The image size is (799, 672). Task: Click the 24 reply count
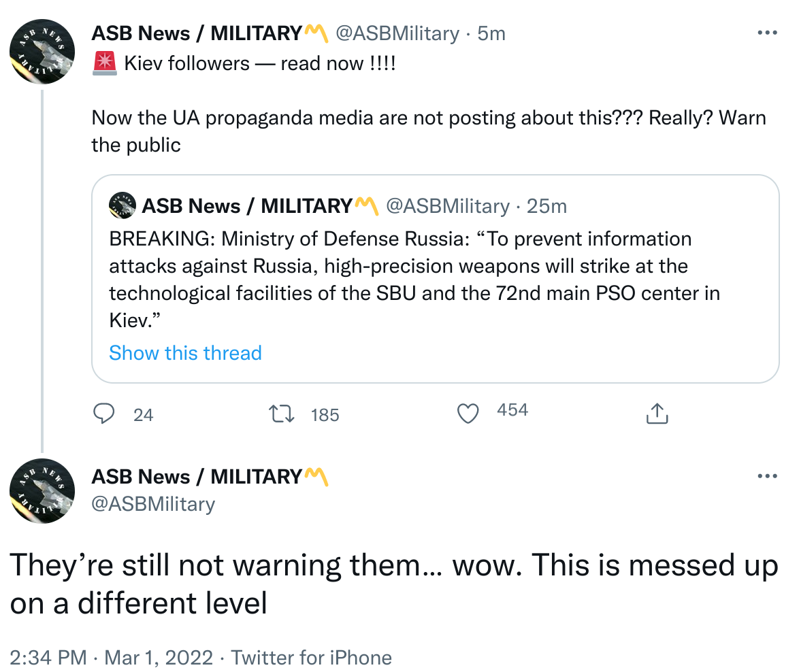(x=143, y=414)
